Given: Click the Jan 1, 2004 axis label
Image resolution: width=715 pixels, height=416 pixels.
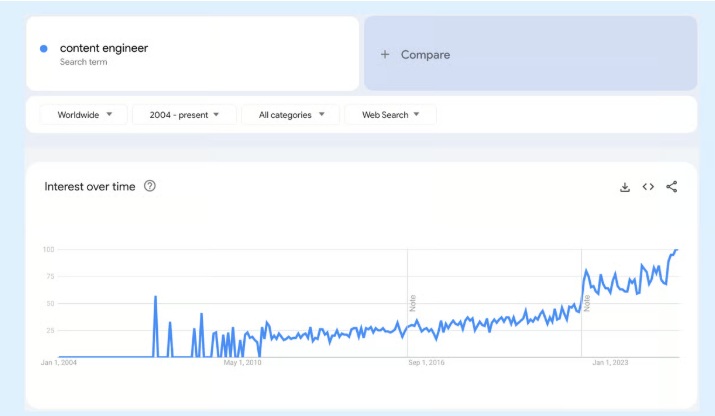Looking at the screenshot, I should [x=59, y=363].
